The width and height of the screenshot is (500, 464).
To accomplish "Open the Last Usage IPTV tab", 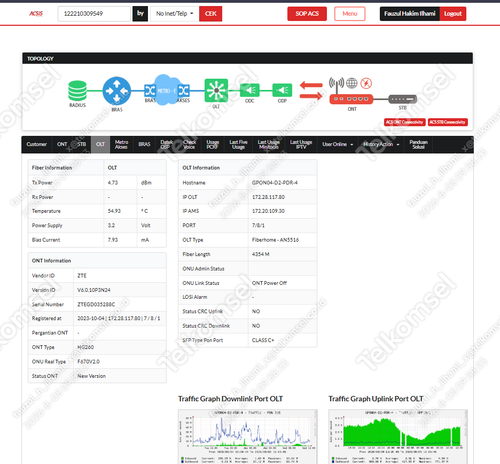I will tap(301, 144).
